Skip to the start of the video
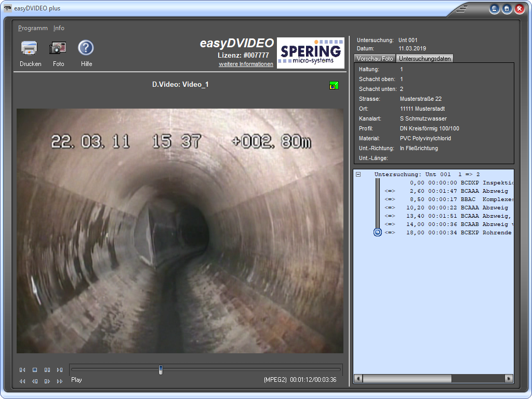Image resolution: width=532 pixels, height=399 pixels. point(22,370)
